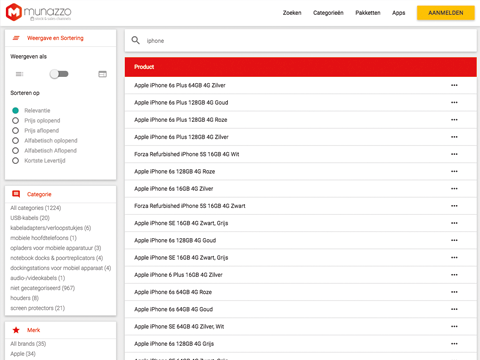The image size is (480, 360).
Task: Open options for iPhone 6s Plus 128GB Roze
Action: [x=454, y=120]
